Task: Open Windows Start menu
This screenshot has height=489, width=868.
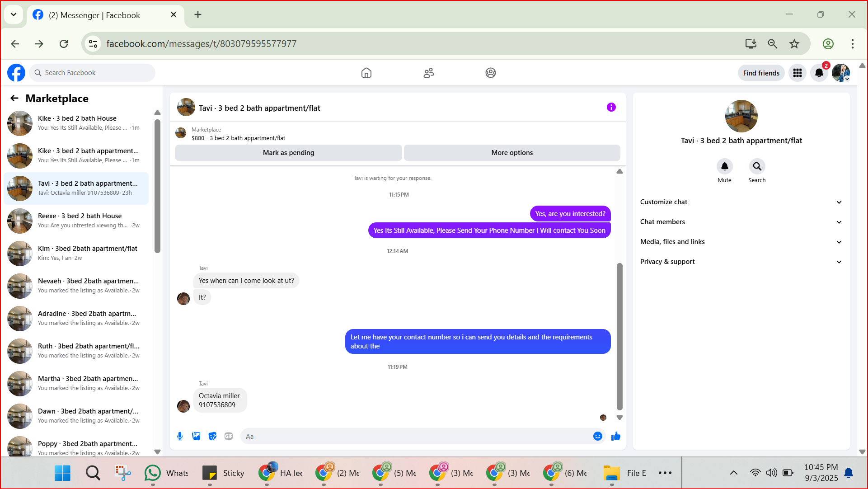Action: [62, 473]
